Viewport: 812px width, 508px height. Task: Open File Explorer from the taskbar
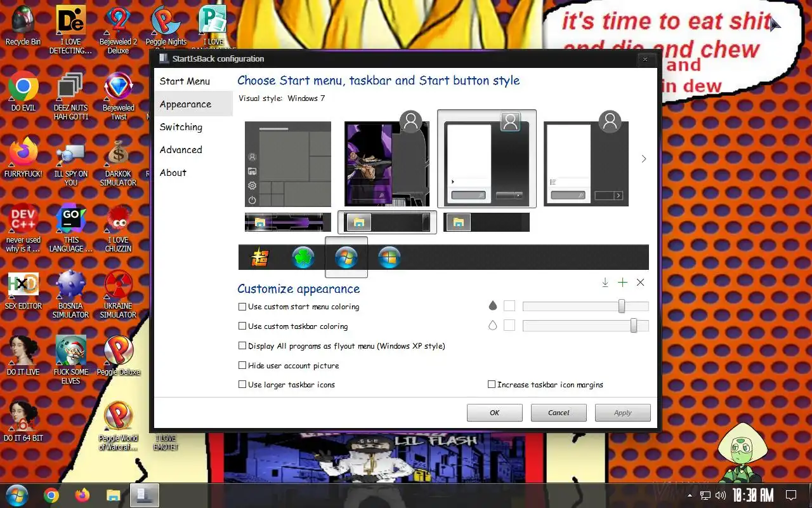[114, 495]
